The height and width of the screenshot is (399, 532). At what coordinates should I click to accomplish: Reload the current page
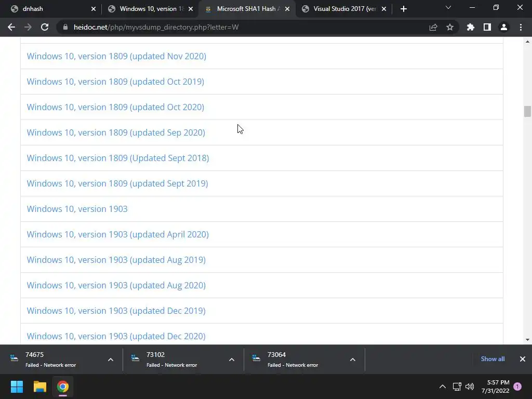(x=45, y=27)
